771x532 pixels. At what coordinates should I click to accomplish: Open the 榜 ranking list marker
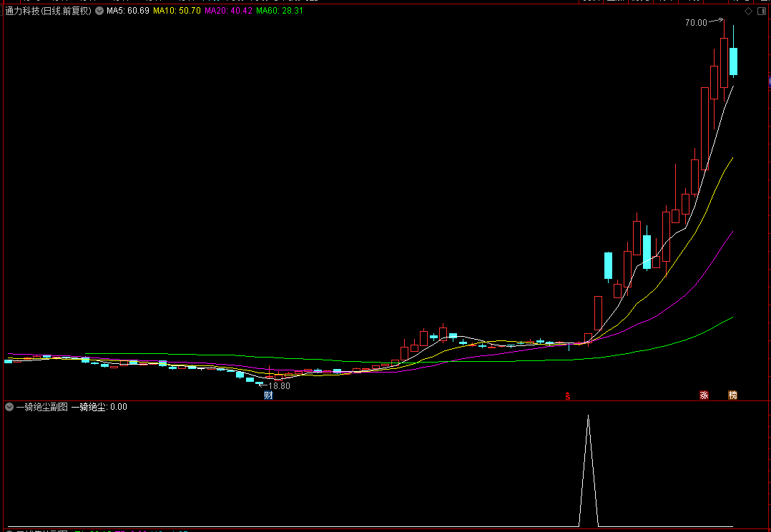[732, 395]
